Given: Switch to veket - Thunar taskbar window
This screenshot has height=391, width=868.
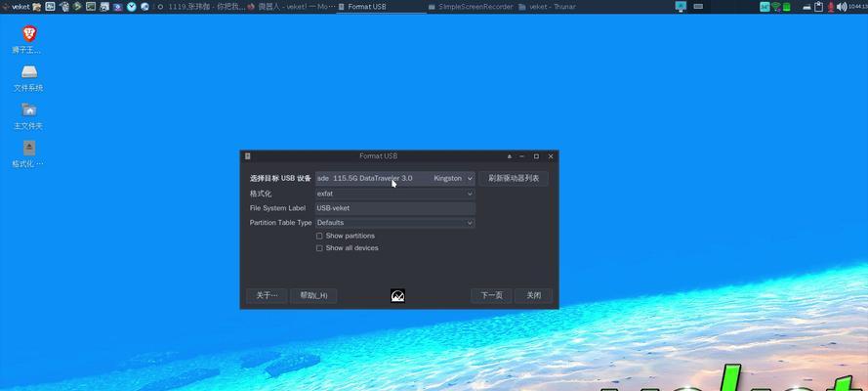Looking at the screenshot, I should (x=547, y=7).
